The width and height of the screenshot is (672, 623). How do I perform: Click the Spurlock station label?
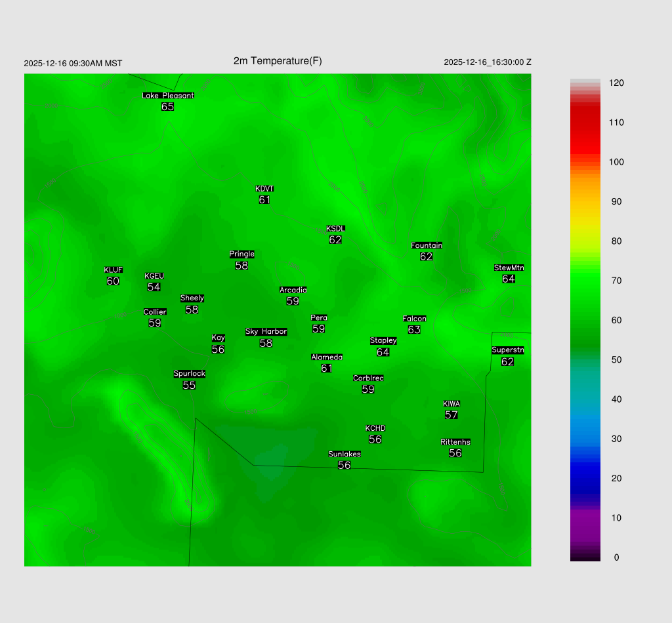pyautogui.click(x=189, y=374)
